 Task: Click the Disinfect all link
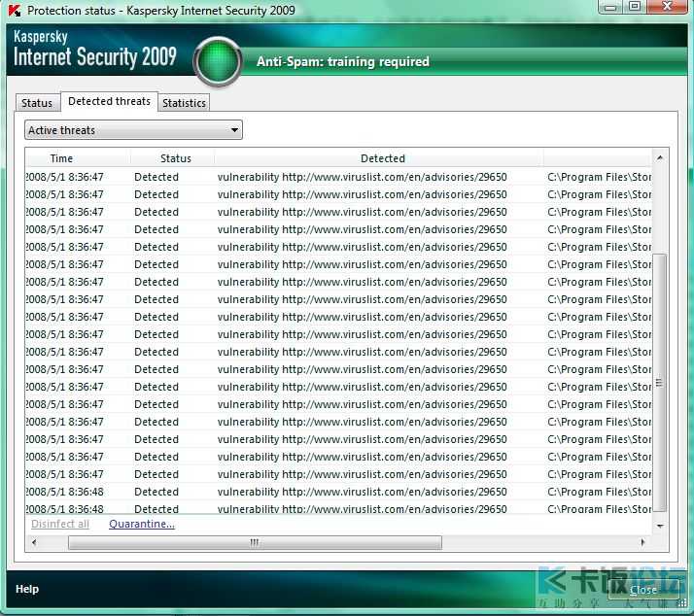click(x=60, y=524)
